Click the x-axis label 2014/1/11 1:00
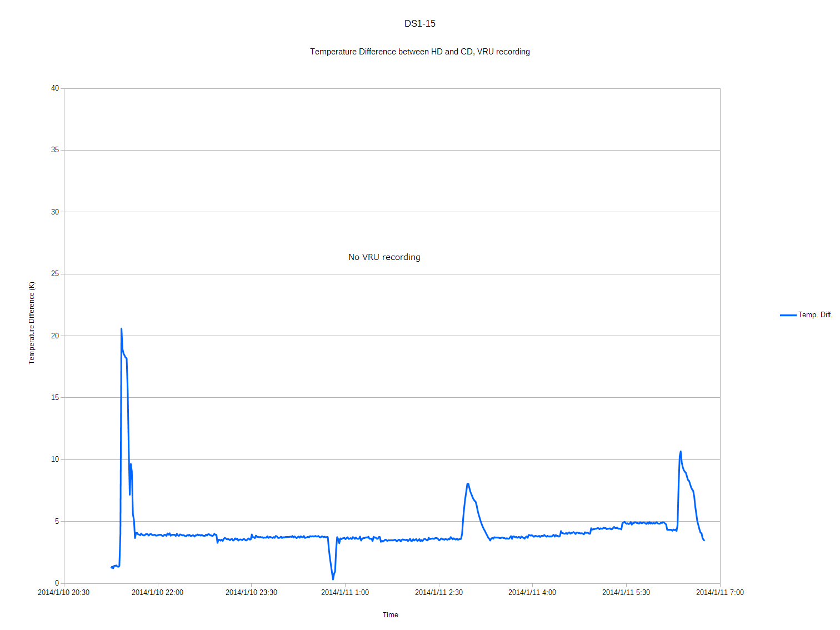Screen dimensions: 840x630 (344, 592)
